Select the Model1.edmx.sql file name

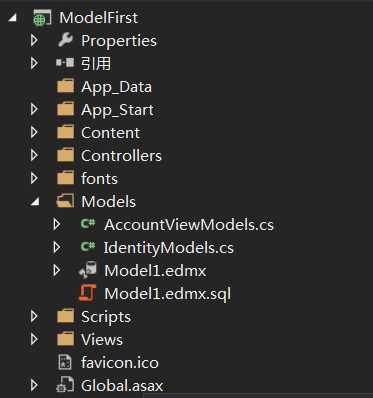click(167, 294)
